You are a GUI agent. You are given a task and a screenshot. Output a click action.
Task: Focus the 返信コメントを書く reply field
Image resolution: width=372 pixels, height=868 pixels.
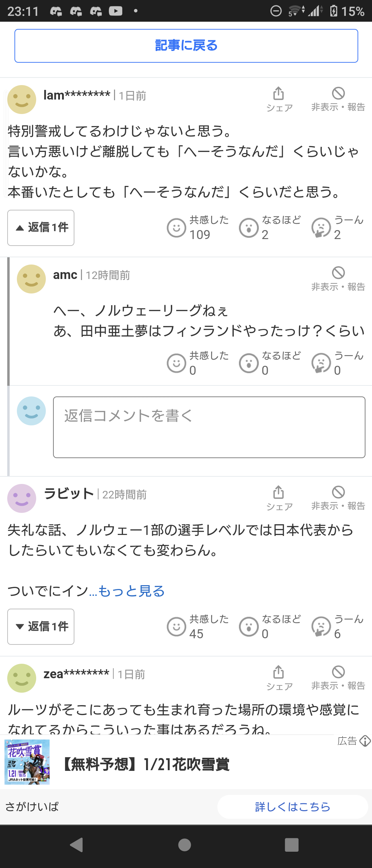[x=209, y=427]
